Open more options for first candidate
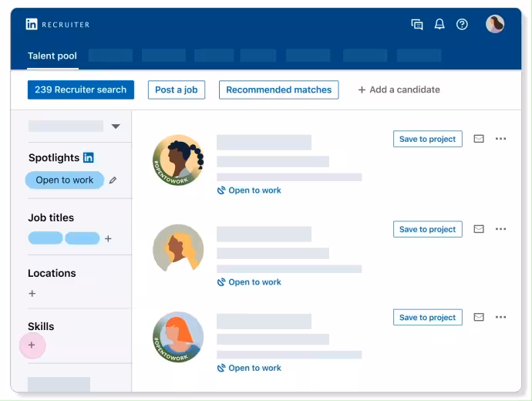Screen dimensions: 532x401 (501, 139)
